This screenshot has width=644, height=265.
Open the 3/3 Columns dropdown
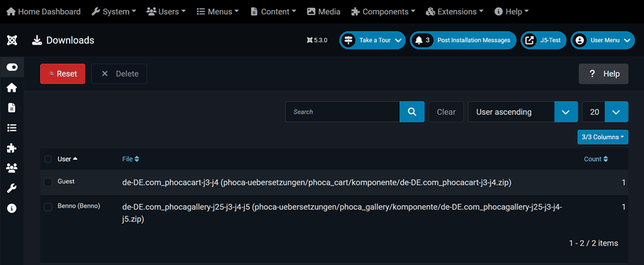[x=602, y=138]
